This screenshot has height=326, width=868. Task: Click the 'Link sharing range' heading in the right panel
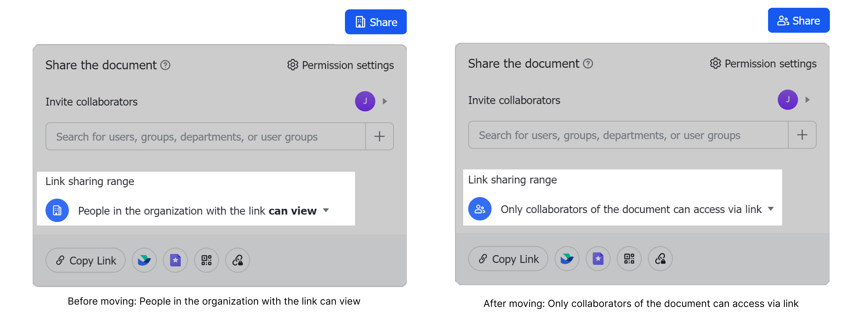(x=512, y=180)
